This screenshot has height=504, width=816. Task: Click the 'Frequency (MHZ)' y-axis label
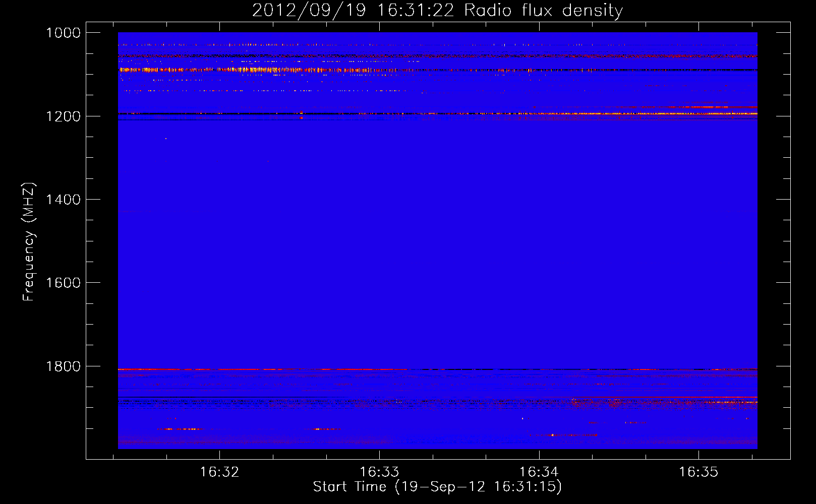(x=29, y=242)
